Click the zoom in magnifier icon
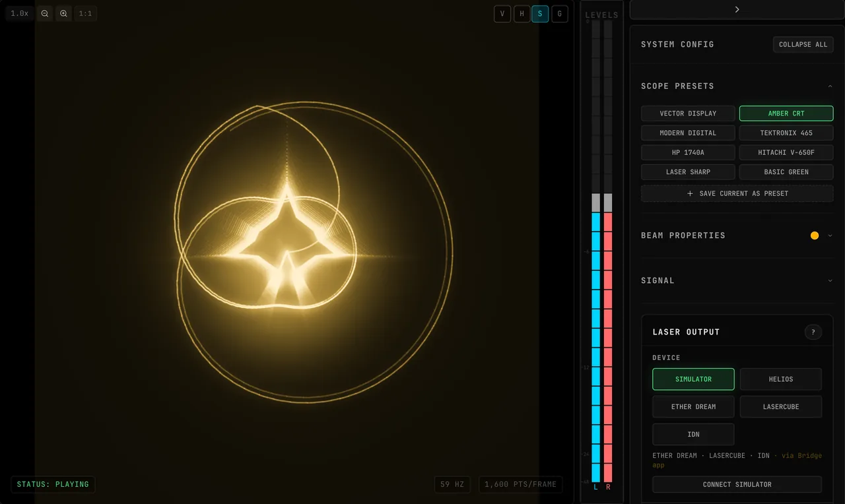845x504 pixels. coord(63,13)
